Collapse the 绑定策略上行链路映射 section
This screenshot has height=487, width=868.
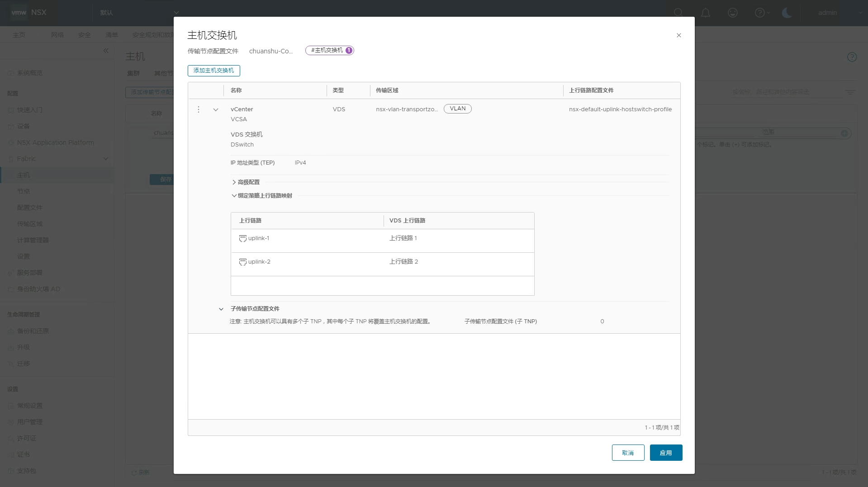click(234, 196)
